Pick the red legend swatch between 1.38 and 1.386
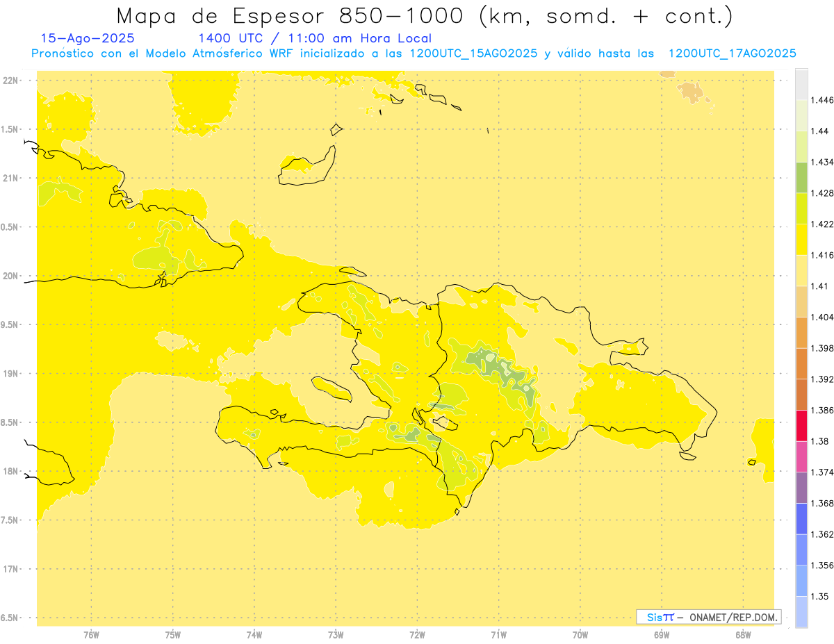The image size is (834, 644). click(801, 426)
